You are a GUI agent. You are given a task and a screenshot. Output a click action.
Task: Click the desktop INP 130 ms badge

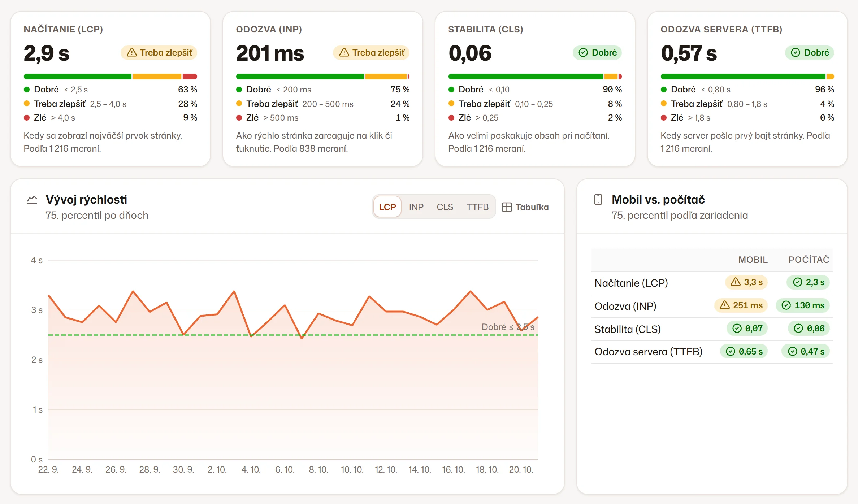point(803,305)
